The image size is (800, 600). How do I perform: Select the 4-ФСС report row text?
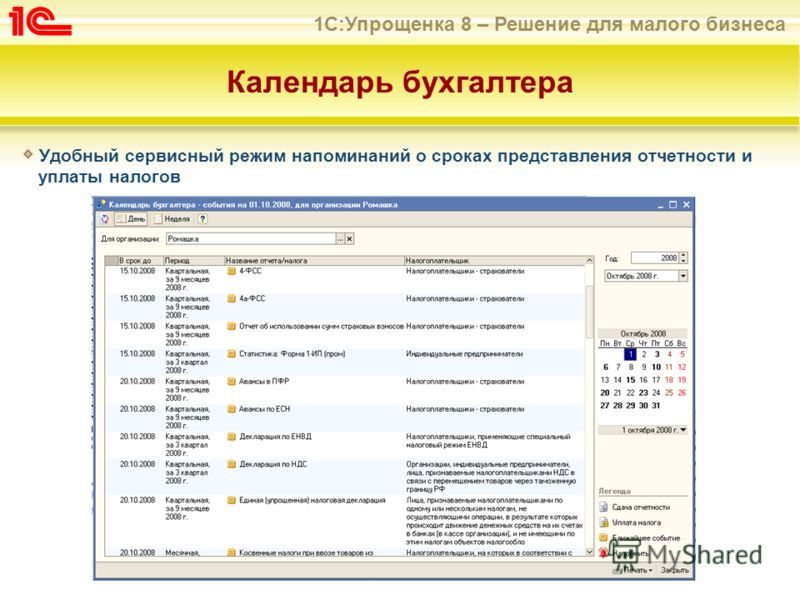click(251, 271)
